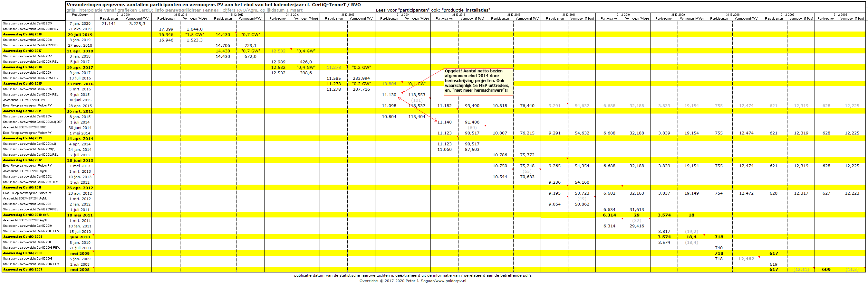The height and width of the screenshot is (285, 868).
Task: Select the capacity value '233,994'
Action: [361, 78]
